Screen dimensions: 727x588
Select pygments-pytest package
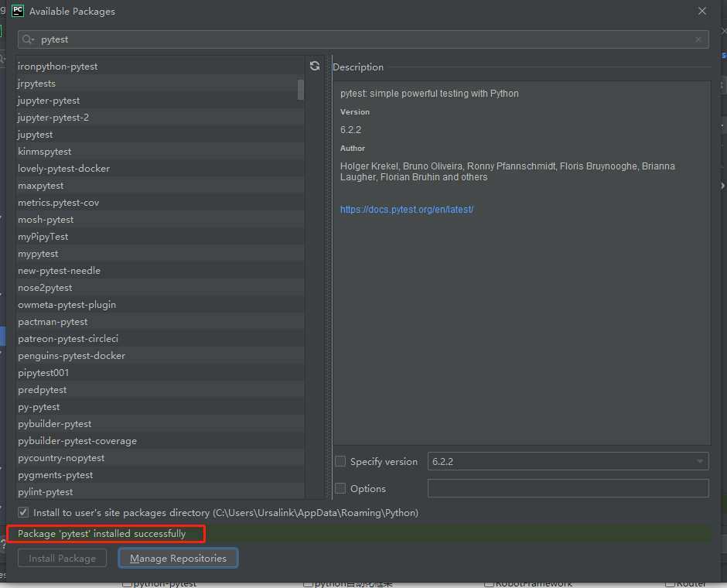pos(160,475)
